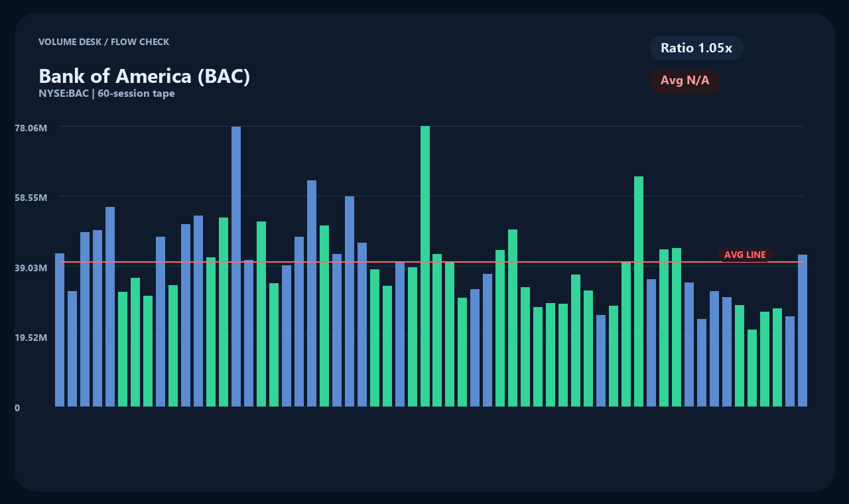Click the tallest green volume bar

tap(425, 266)
